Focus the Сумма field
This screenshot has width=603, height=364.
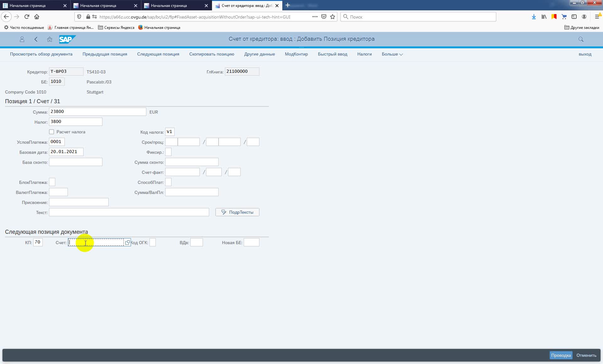click(97, 112)
